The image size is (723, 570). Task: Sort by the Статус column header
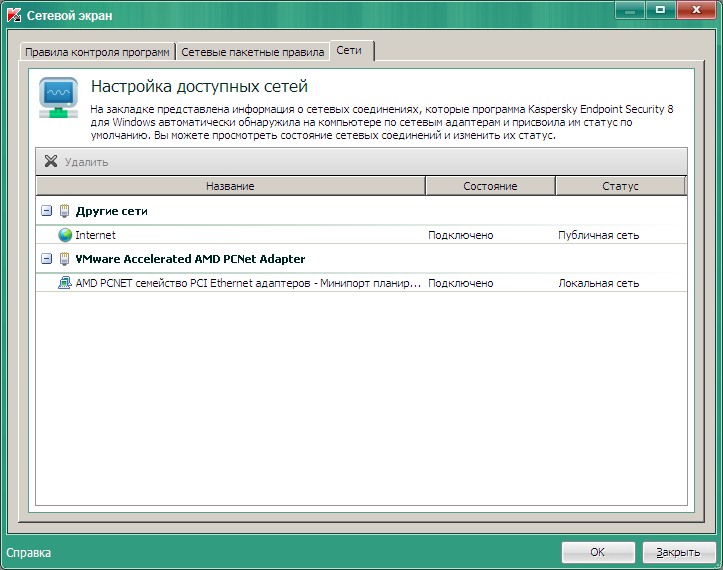(x=620, y=186)
